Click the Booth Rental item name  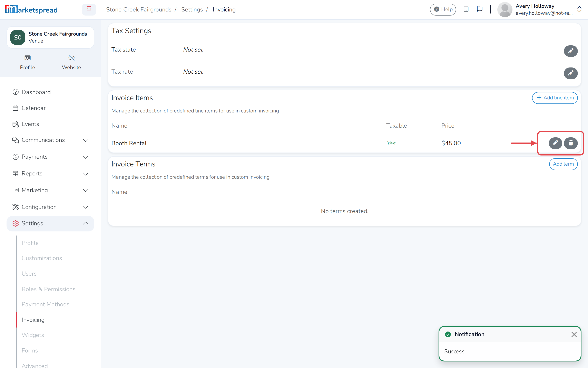pyautogui.click(x=129, y=143)
